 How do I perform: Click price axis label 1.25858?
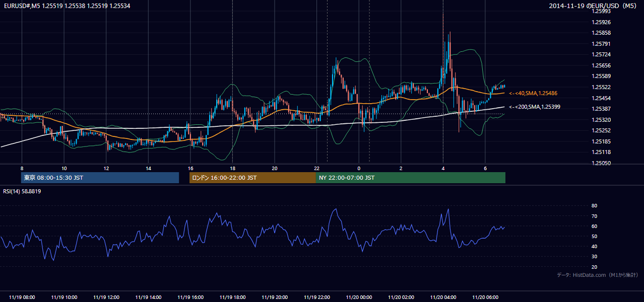(601, 33)
